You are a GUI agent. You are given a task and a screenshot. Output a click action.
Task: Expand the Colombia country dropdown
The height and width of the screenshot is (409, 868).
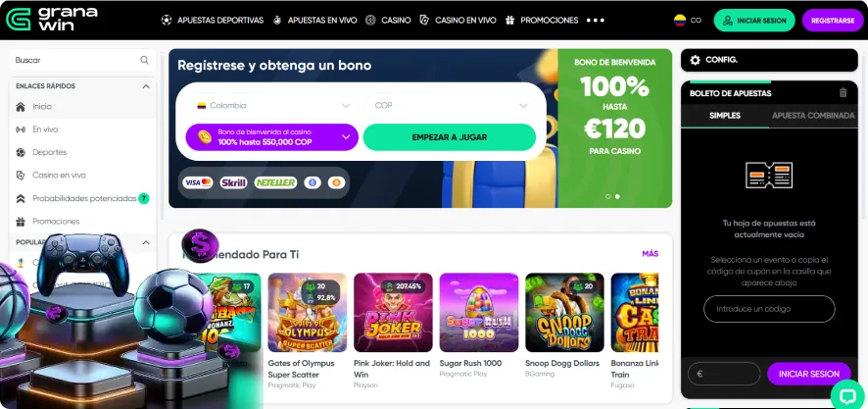click(273, 105)
